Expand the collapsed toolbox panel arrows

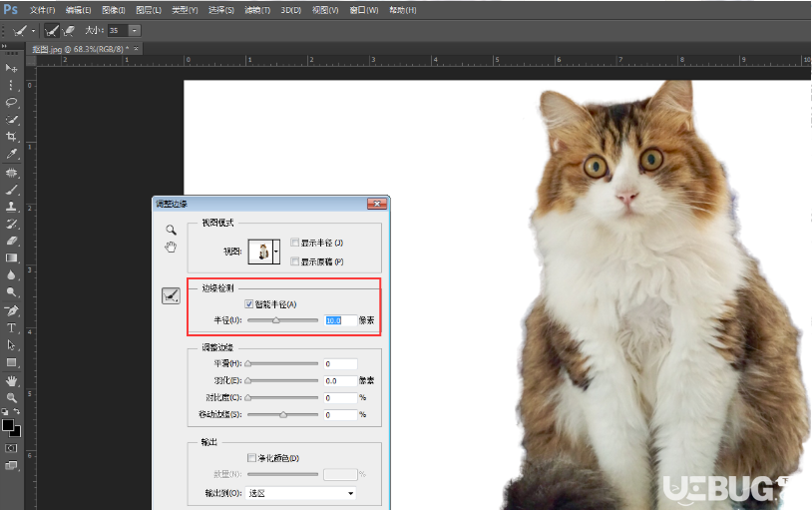click(x=4, y=46)
